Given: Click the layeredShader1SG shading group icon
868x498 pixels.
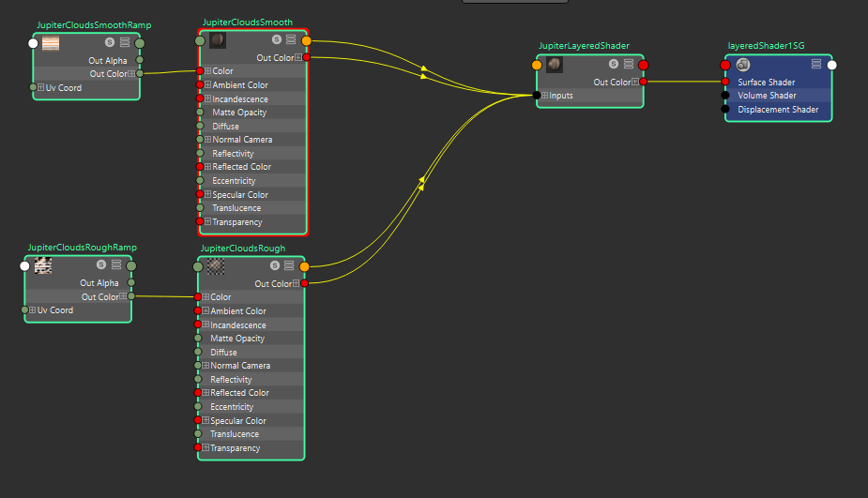Looking at the screenshot, I should pyautogui.click(x=742, y=65).
